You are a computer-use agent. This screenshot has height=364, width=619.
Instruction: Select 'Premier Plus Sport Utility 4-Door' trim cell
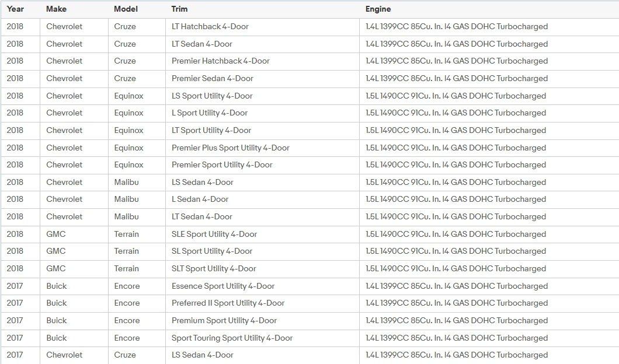point(231,148)
